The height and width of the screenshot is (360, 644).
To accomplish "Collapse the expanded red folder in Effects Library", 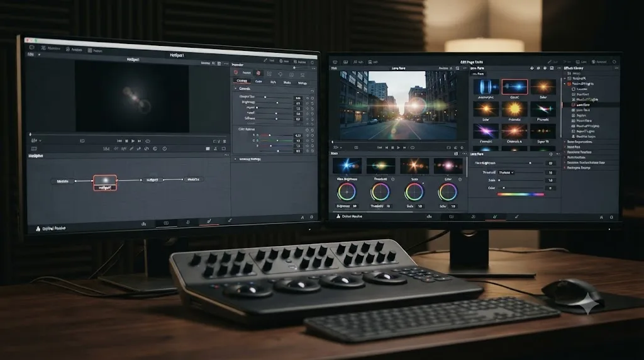I will pos(565,84).
